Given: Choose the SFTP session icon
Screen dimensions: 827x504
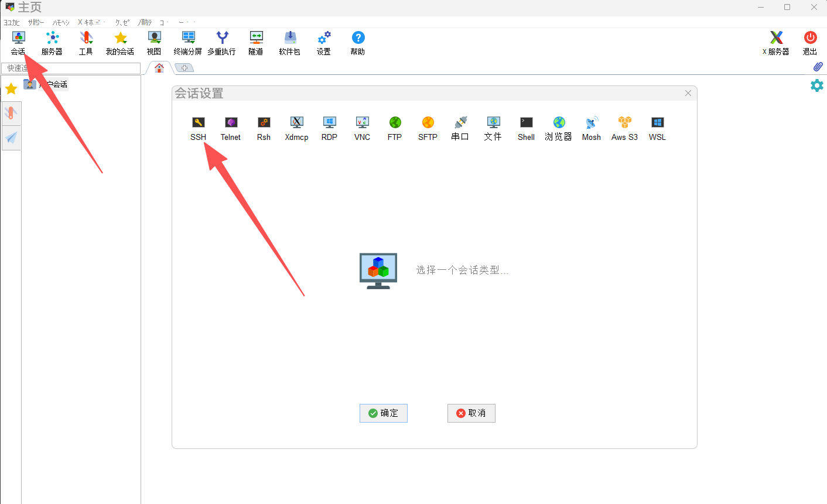Looking at the screenshot, I should click(428, 128).
